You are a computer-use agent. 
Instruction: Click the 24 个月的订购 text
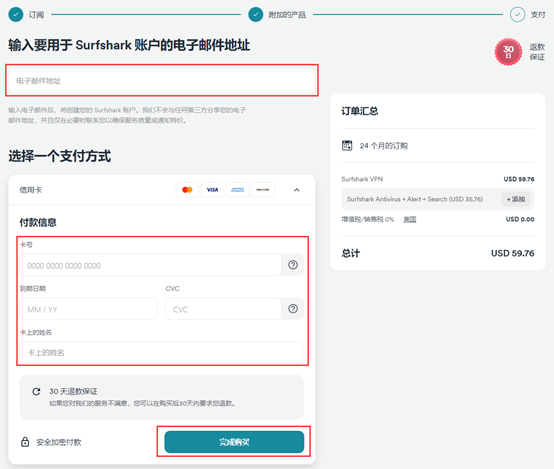click(x=384, y=146)
